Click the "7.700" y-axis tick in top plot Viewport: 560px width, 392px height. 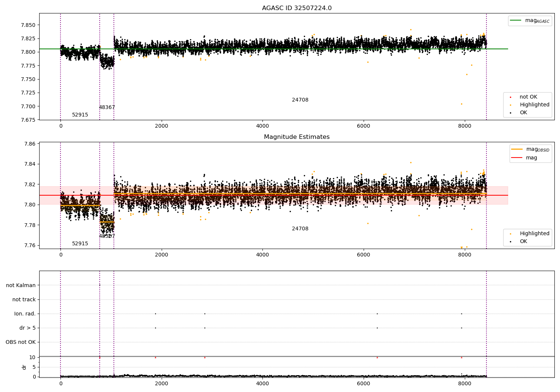coord(28,106)
